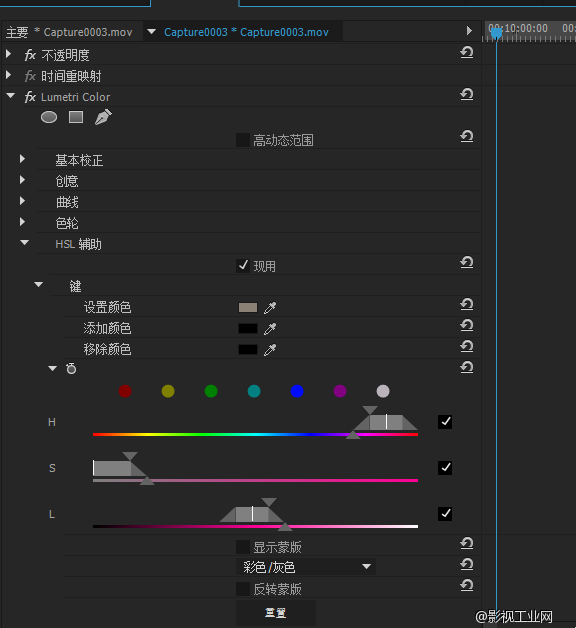Choose the red color preset dot
Screen dimensions: 576x628
(x=125, y=391)
